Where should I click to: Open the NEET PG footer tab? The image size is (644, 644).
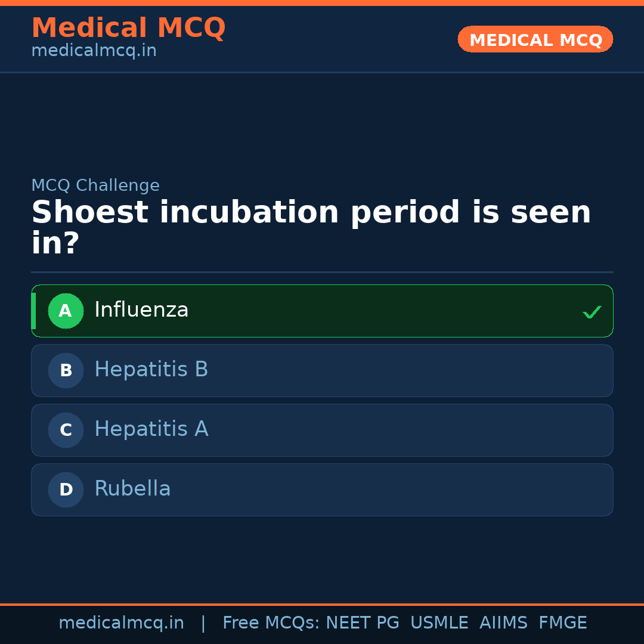(362, 623)
